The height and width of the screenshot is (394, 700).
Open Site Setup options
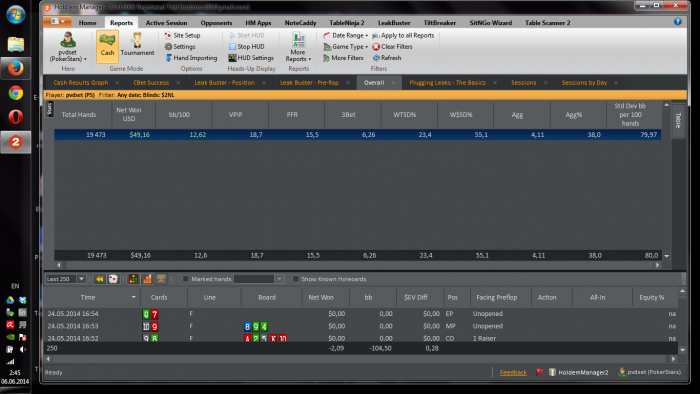point(182,35)
